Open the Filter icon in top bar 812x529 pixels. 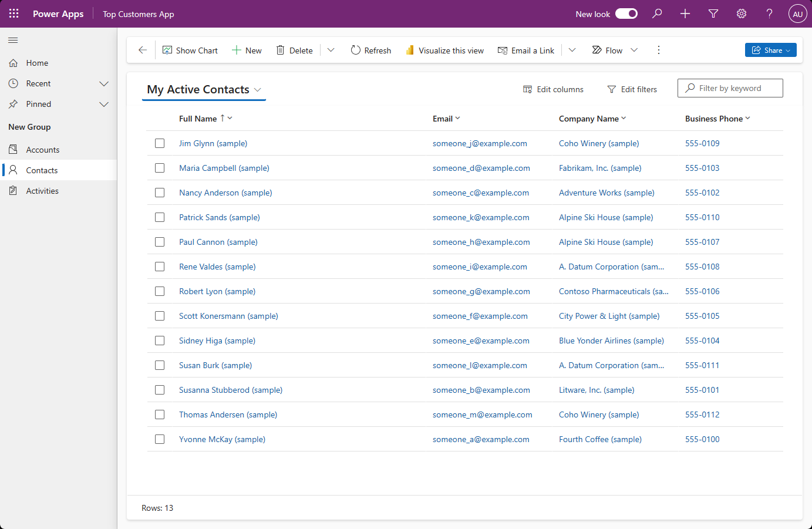click(713, 14)
